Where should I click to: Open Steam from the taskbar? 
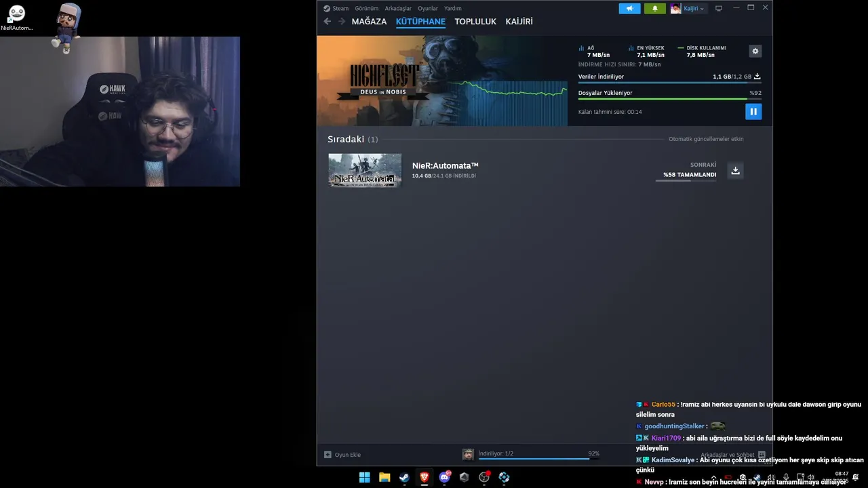point(404,477)
